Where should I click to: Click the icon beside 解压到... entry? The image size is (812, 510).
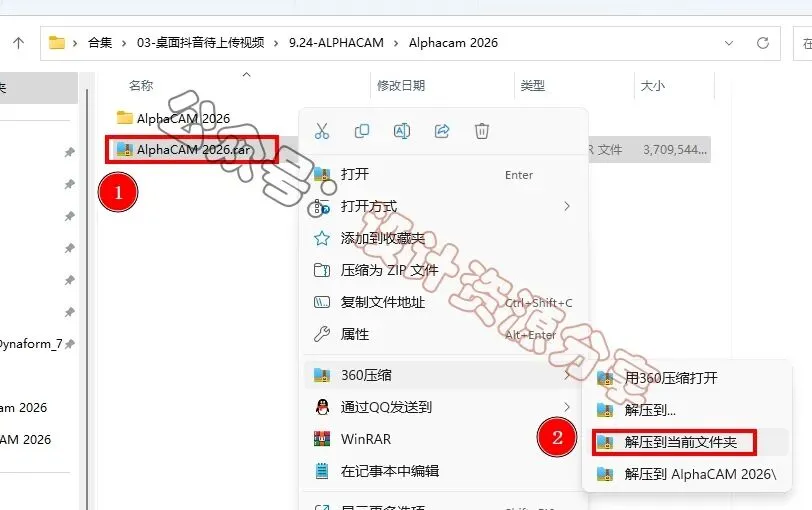(x=605, y=411)
